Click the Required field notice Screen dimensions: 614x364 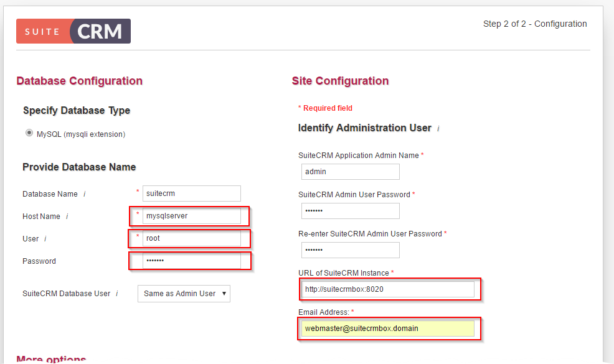326,108
